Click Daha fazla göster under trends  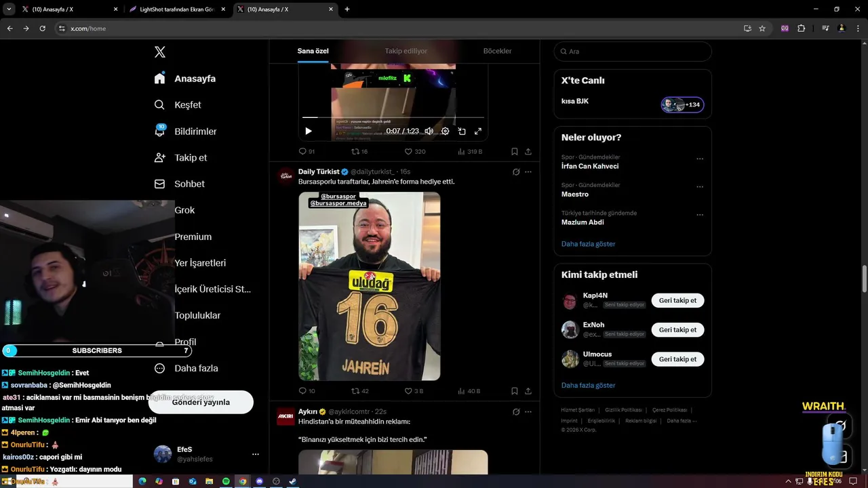[588, 244]
